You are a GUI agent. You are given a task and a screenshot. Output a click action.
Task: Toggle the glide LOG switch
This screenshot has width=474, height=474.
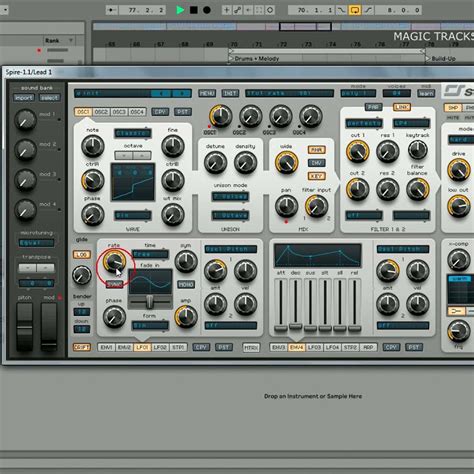(82, 255)
